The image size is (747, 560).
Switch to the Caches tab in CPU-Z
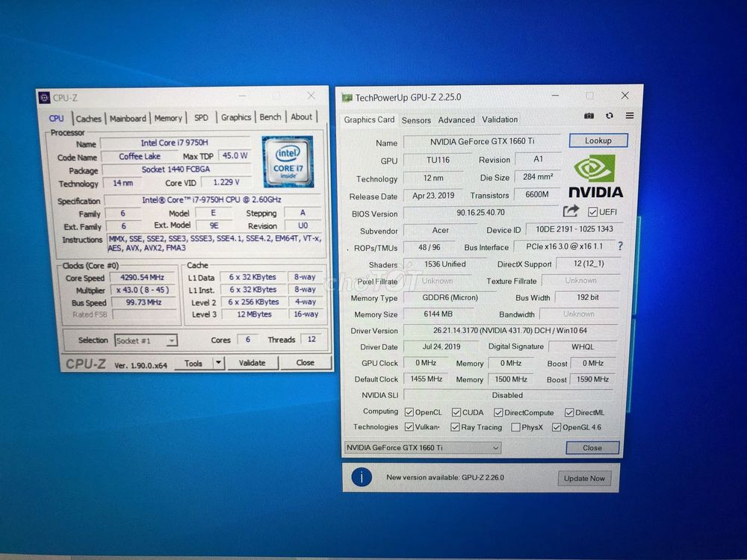click(x=89, y=119)
